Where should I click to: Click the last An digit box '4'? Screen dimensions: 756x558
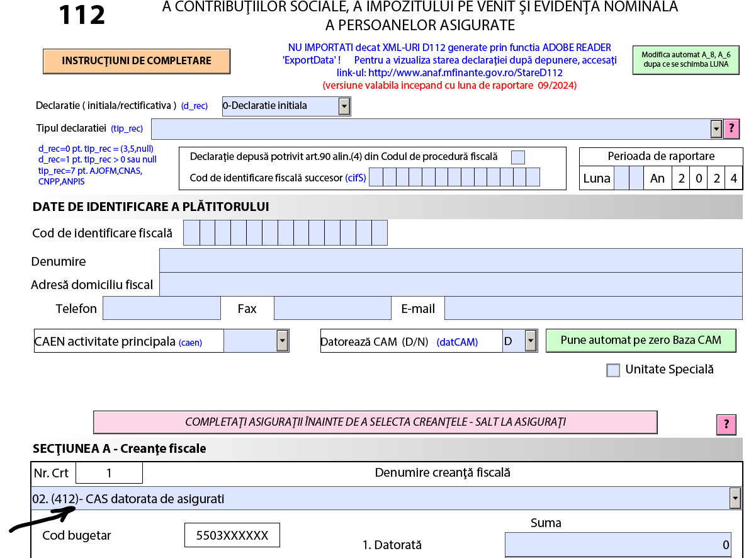coord(733,178)
